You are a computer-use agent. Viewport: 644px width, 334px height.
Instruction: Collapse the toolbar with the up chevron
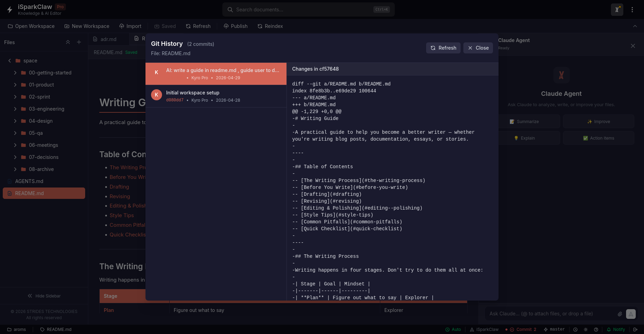click(x=635, y=26)
